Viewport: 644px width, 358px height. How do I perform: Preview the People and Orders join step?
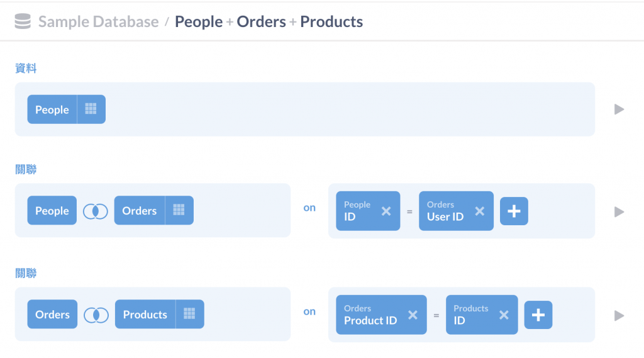(x=619, y=211)
